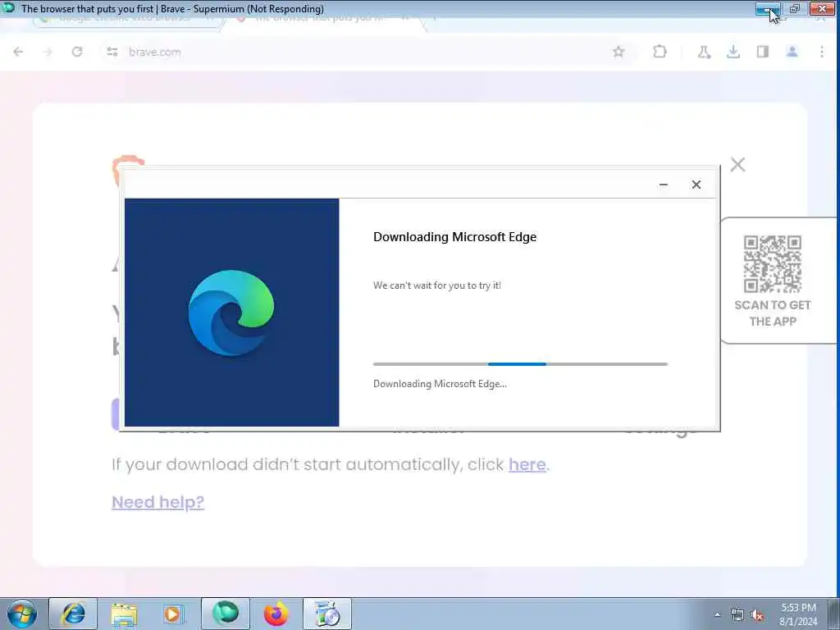Open site information icon beside brave.com

112,52
